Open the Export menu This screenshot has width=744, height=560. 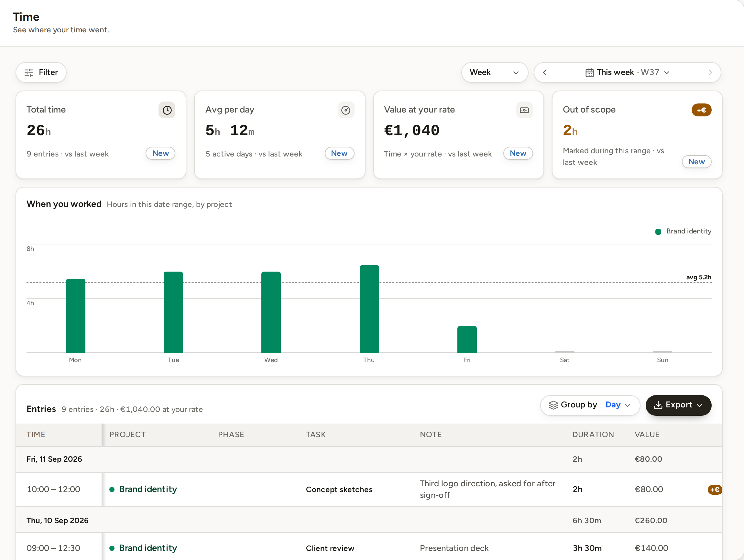pos(678,405)
